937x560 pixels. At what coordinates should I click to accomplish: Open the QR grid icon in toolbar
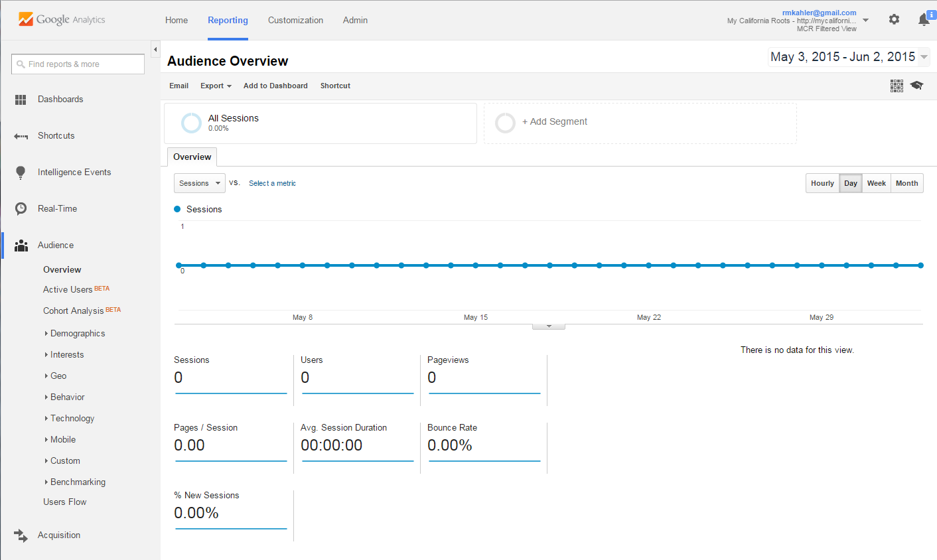point(897,86)
